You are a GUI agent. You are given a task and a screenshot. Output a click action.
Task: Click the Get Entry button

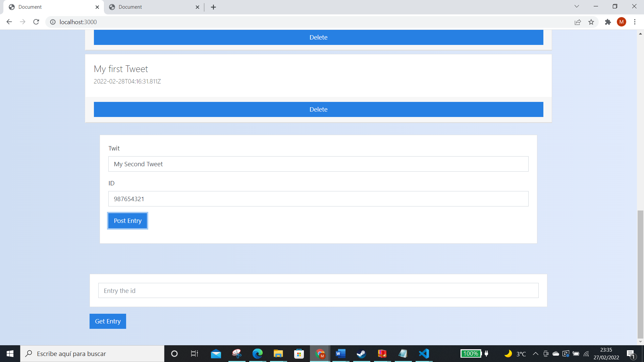tap(108, 321)
